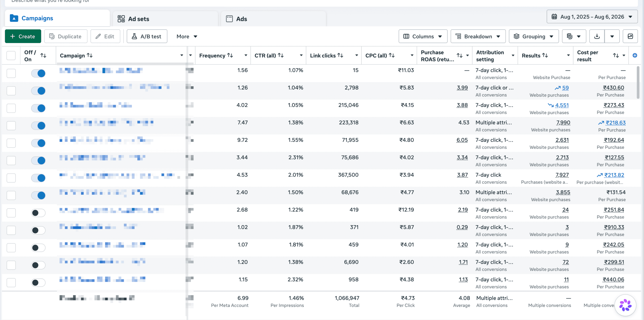The width and height of the screenshot is (644, 320).
Task: Click the Duplicate button
Action: [66, 36]
